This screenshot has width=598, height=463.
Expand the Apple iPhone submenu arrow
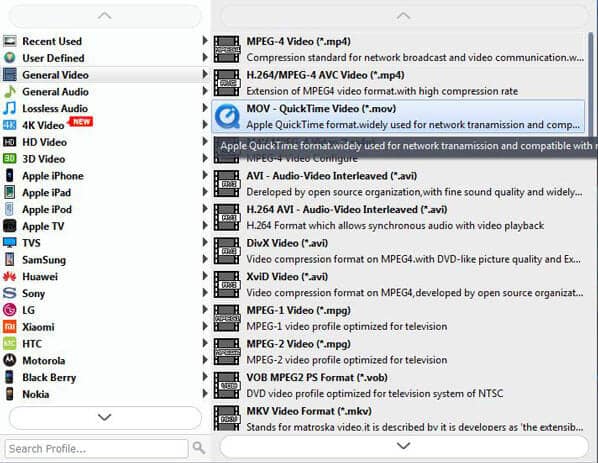click(x=205, y=175)
